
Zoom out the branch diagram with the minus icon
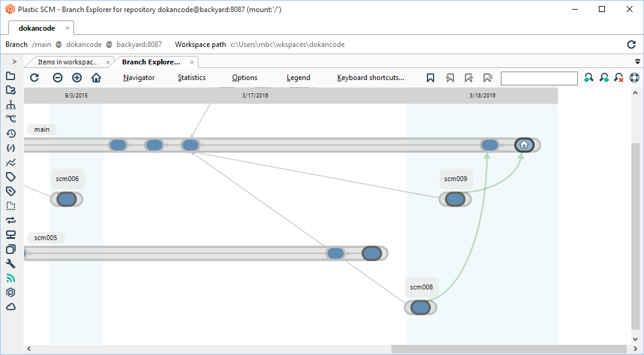(x=57, y=78)
